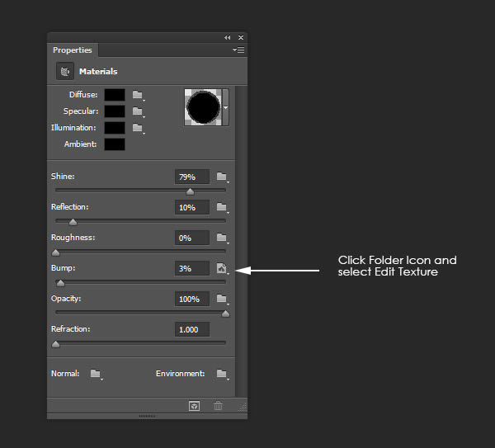Open the Shine texture folder icon
The width and height of the screenshot is (495, 448).
coord(222,177)
